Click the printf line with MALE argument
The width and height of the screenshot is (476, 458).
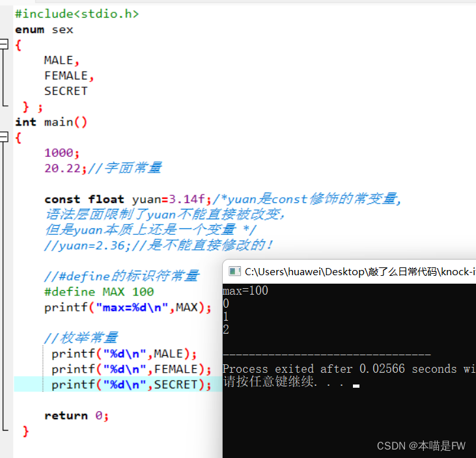click(x=124, y=354)
